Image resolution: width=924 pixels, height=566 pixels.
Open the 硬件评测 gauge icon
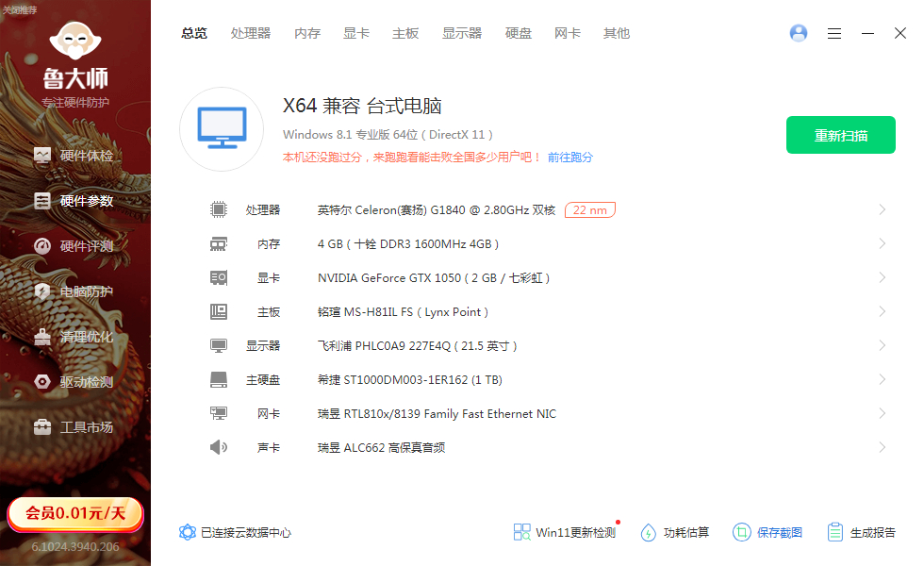point(42,246)
